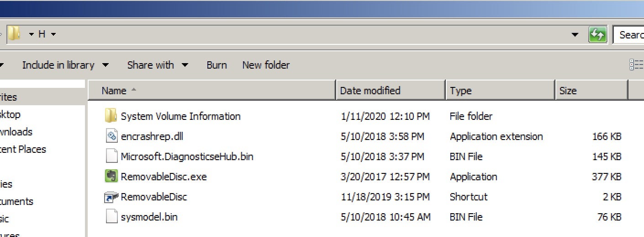Create a New folder from toolbar
Screen dimensions: 644x237
[x=266, y=65]
